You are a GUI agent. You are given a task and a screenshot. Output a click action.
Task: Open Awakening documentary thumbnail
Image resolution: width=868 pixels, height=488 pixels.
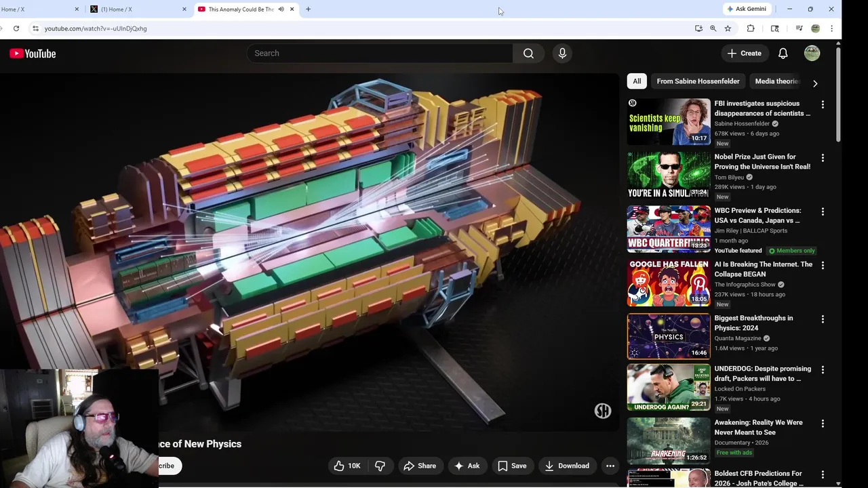[669, 441]
